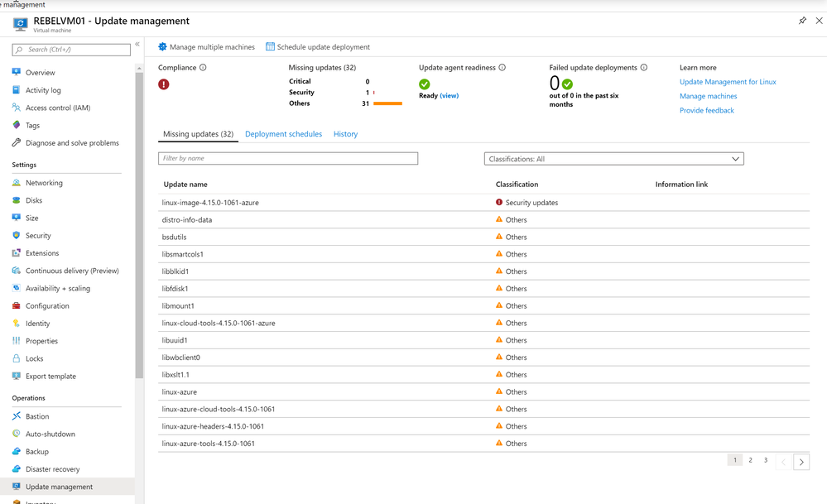The width and height of the screenshot is (827, 504).
Task: Open the Networking settings item
Action: pyautogui.click(x=44, y=182)
